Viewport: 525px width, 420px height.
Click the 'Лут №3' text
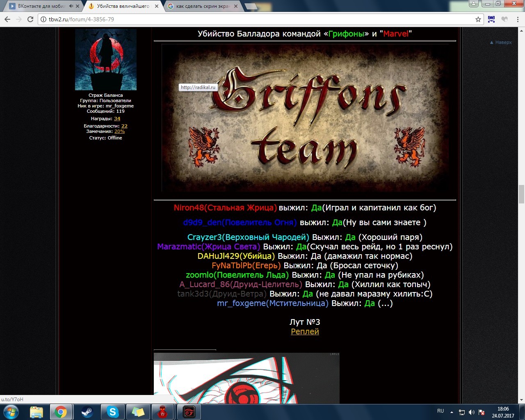click(305, 322)
